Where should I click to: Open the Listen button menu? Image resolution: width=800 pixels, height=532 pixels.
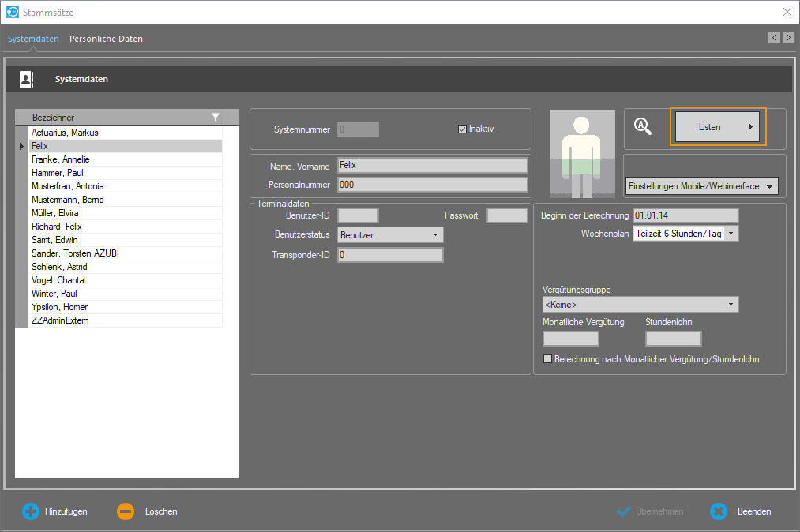pyautogui.click(x=718, y=127)
